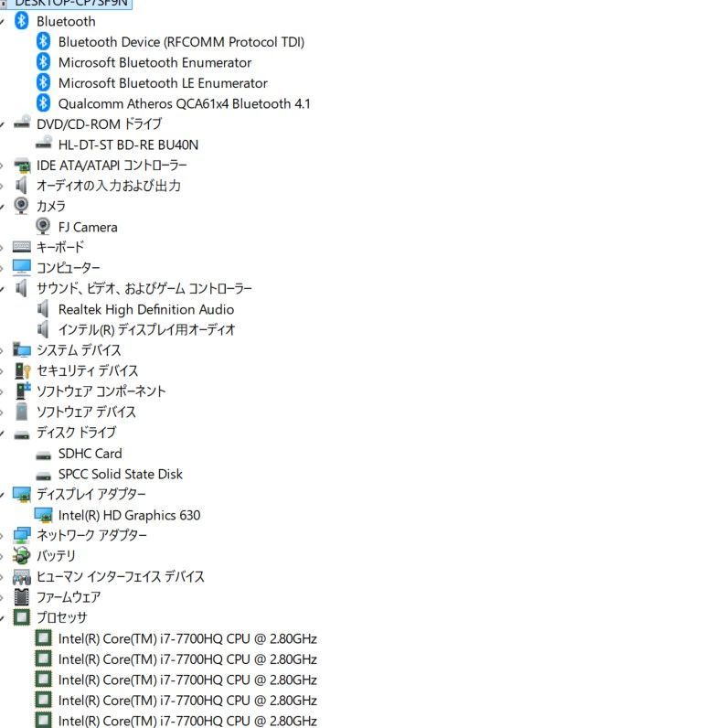
Task: Click the システム デバイス icon
Action: tap(22, 349)
